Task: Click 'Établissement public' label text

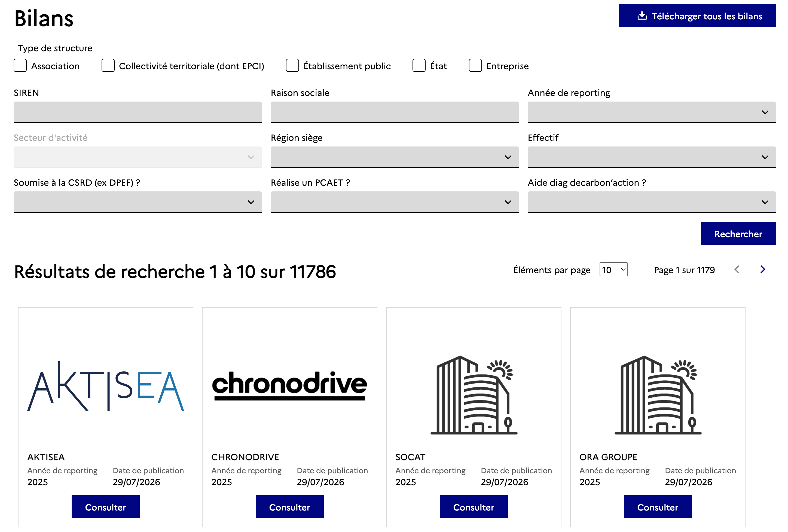Action: coord(347,66)
